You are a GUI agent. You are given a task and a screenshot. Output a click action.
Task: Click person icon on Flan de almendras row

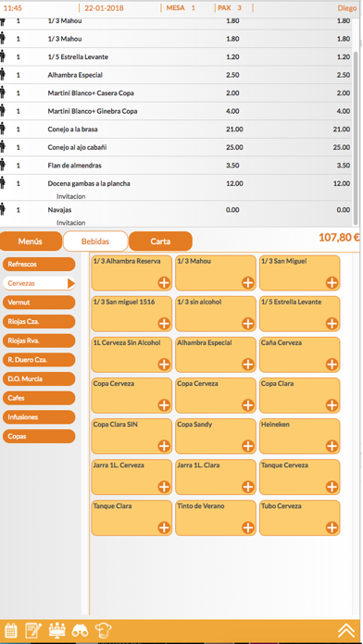click(3, 165)
